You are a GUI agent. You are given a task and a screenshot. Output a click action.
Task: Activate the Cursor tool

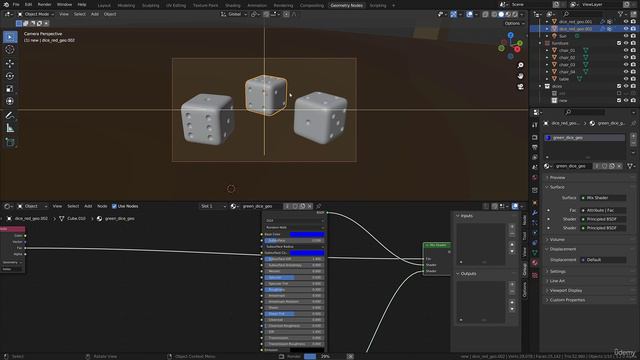pos(10,50)
